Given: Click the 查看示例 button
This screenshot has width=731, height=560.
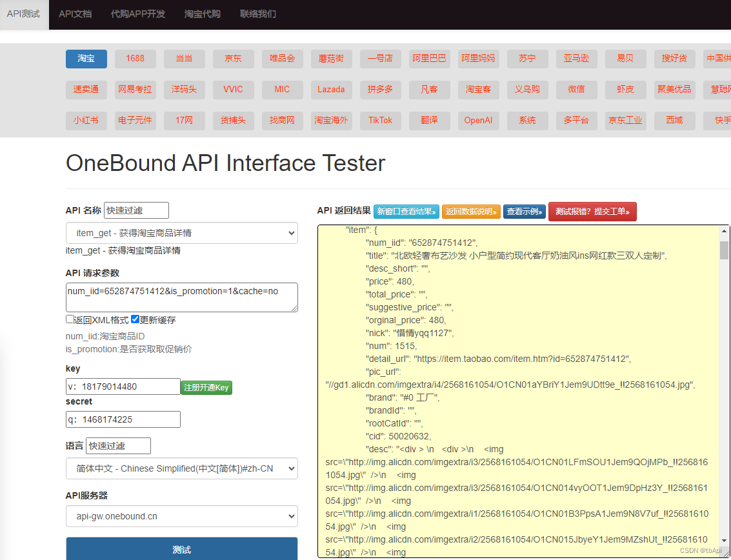Looking at the screenshot, I should (525, 212).
